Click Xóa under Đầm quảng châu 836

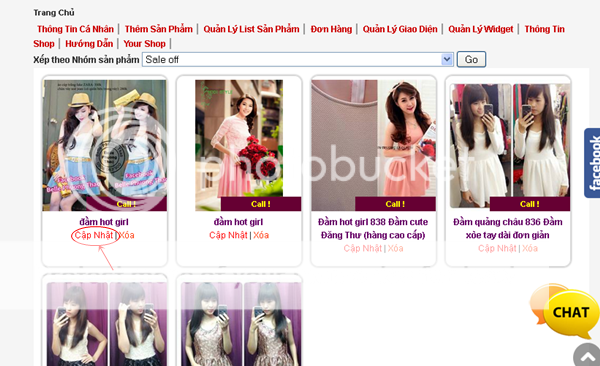530,248
